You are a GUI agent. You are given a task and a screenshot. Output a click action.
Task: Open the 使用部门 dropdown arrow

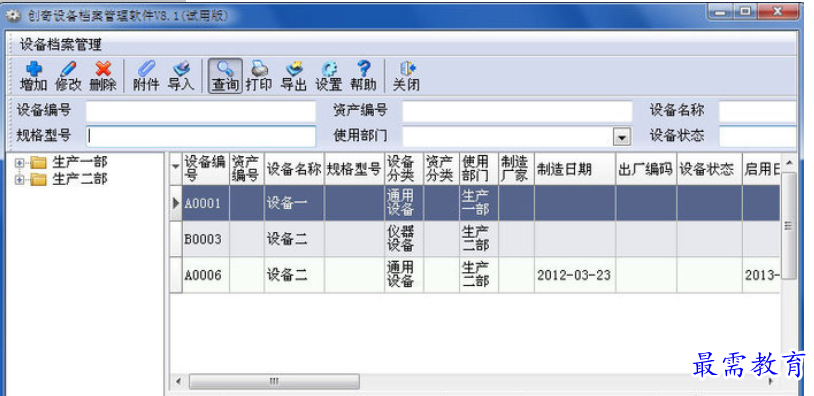[x=621, y=137]
